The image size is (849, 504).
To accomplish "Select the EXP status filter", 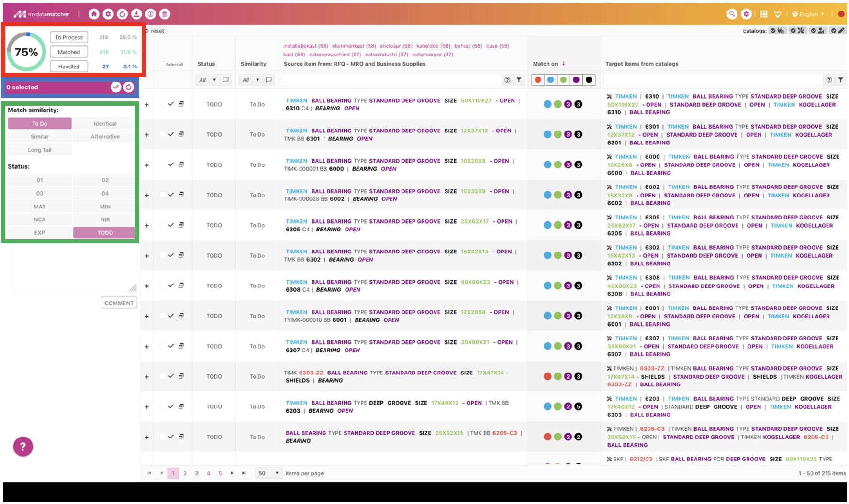I will click(x=40, y=233).
